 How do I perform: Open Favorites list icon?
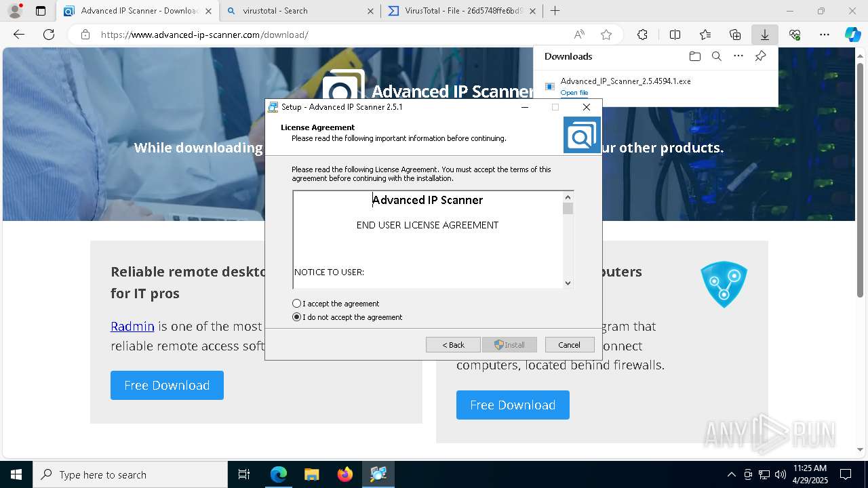705,35
